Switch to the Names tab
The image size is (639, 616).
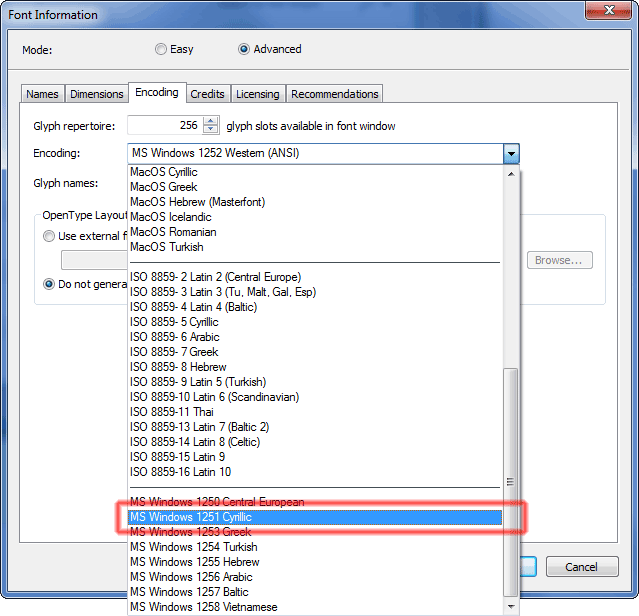click(x=42, y=94)
